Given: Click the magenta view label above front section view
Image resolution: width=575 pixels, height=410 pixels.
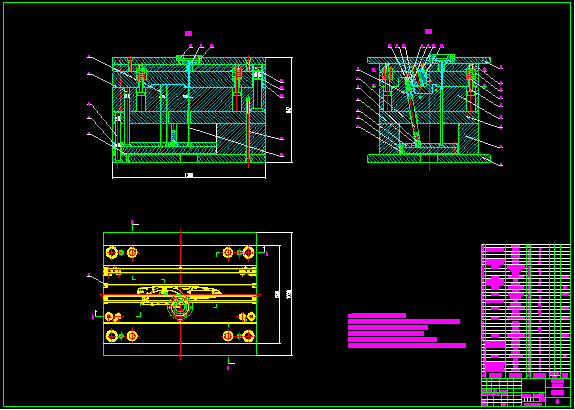Looking at the screenshot, I should 188,33.
